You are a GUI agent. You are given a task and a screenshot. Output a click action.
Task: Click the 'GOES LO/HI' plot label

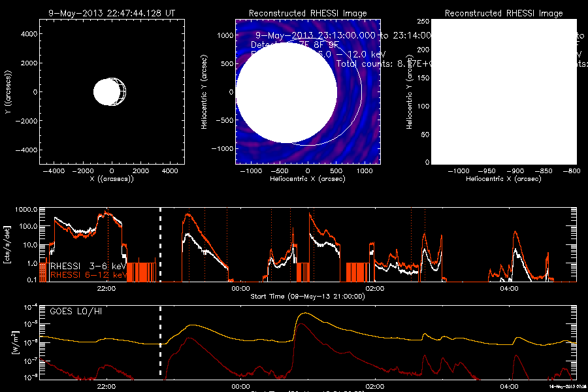click(76, 312)
